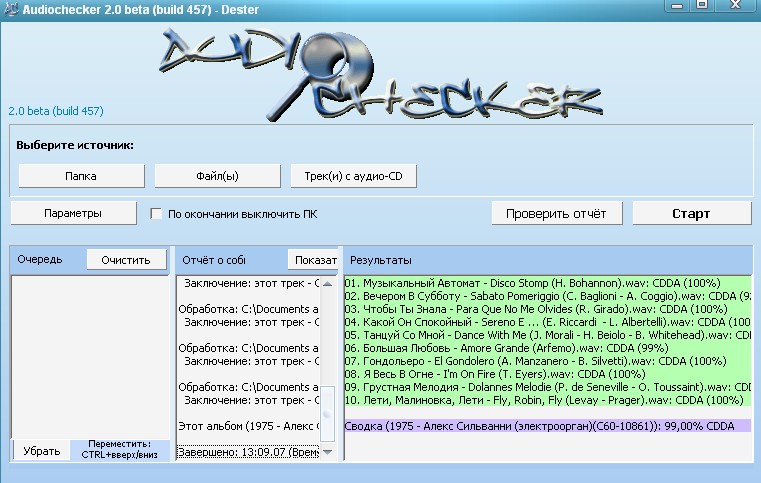Click the 'Переместить: CTRL+вверх/вниз' label

119,450
